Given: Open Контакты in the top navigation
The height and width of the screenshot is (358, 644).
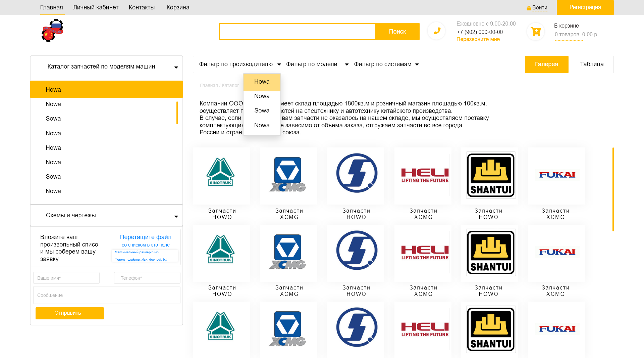Looking at the screenshot, I should tap(142, 7).
